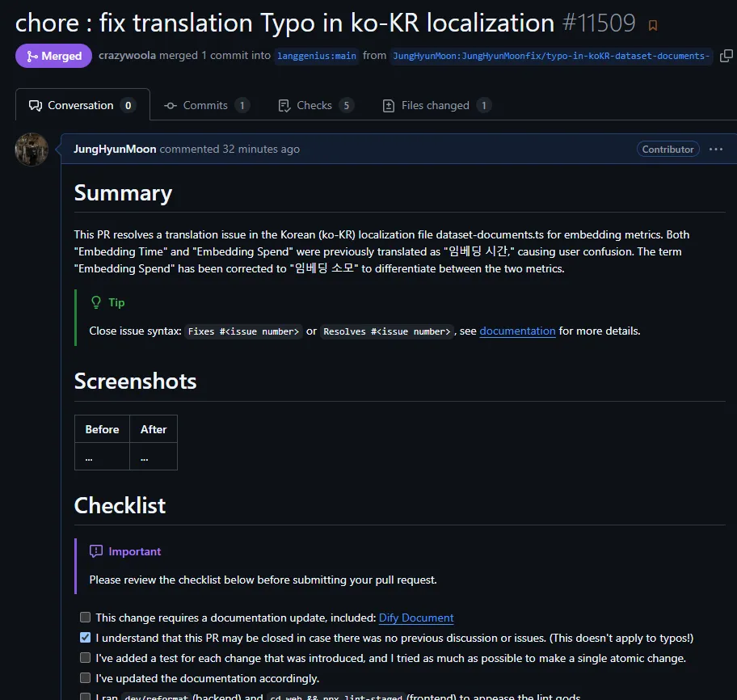Open the three-dot comment options menu
The height and width of the screenshot is (700, 737).
pyautogui.click(x=715, y=149)
